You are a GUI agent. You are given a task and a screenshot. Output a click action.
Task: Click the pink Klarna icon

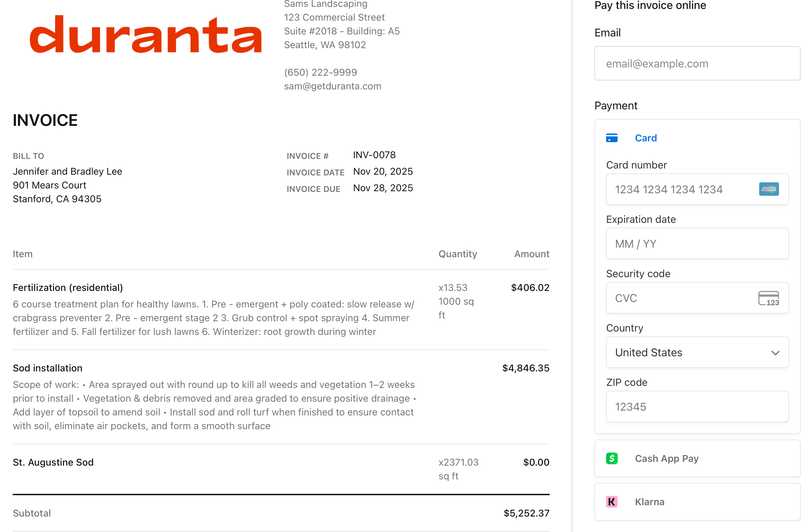[612, 502]
